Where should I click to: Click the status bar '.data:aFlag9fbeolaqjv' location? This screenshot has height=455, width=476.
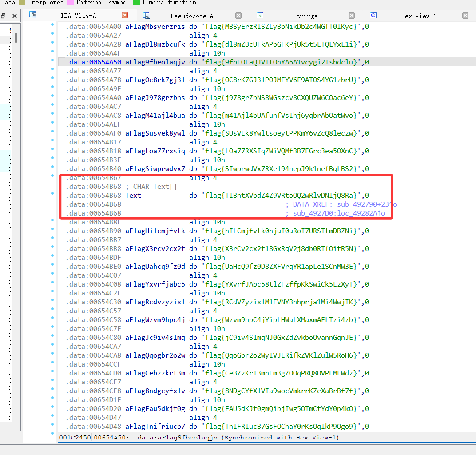tap(176, 438)
